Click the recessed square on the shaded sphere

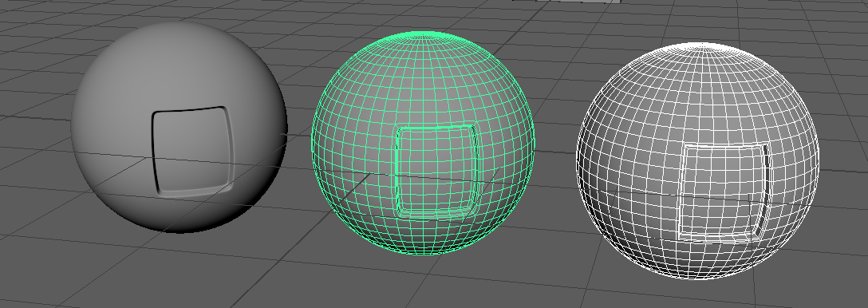tap(191, 151)
